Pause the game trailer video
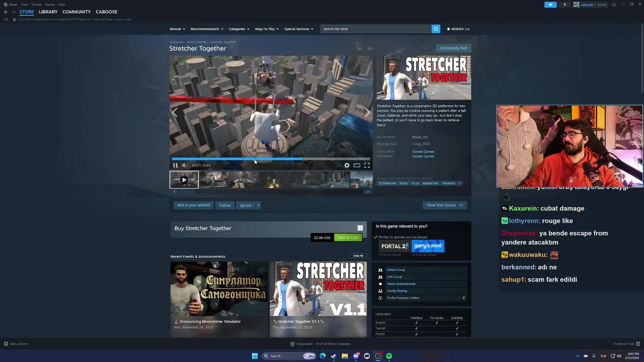644x362 pixels. [x=175, y=165]
